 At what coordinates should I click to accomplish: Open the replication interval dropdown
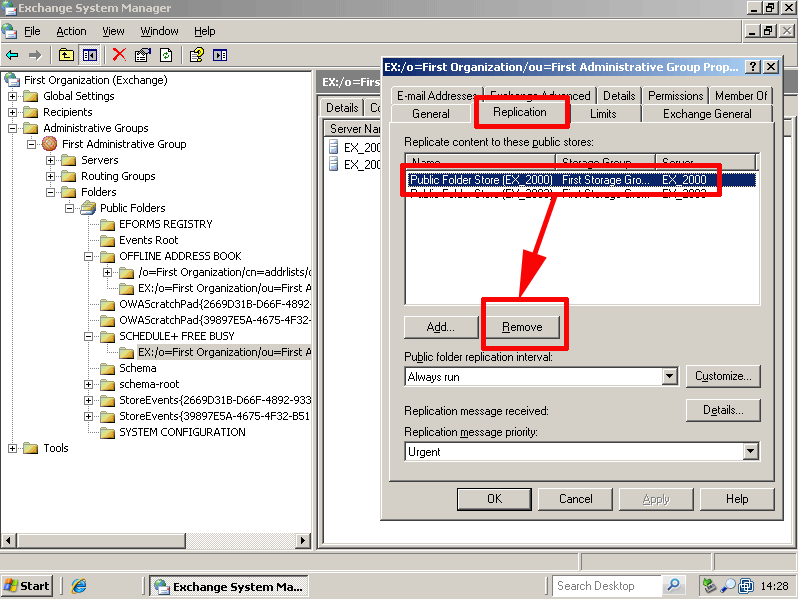coord(670,377)
